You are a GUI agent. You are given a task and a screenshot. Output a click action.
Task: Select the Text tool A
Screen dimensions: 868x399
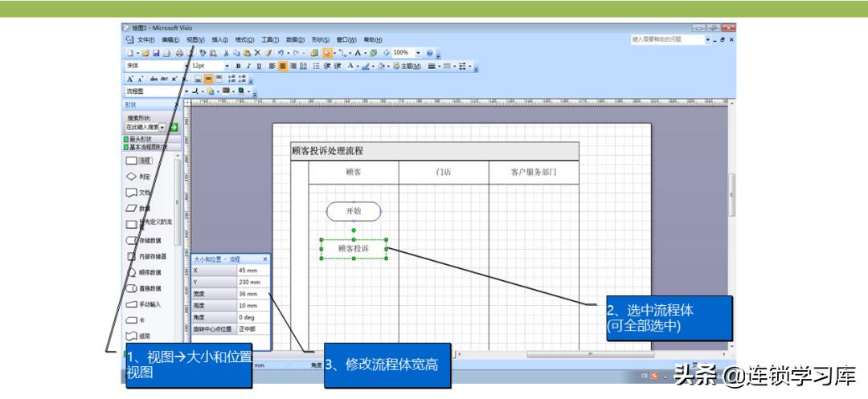[358, 53]
